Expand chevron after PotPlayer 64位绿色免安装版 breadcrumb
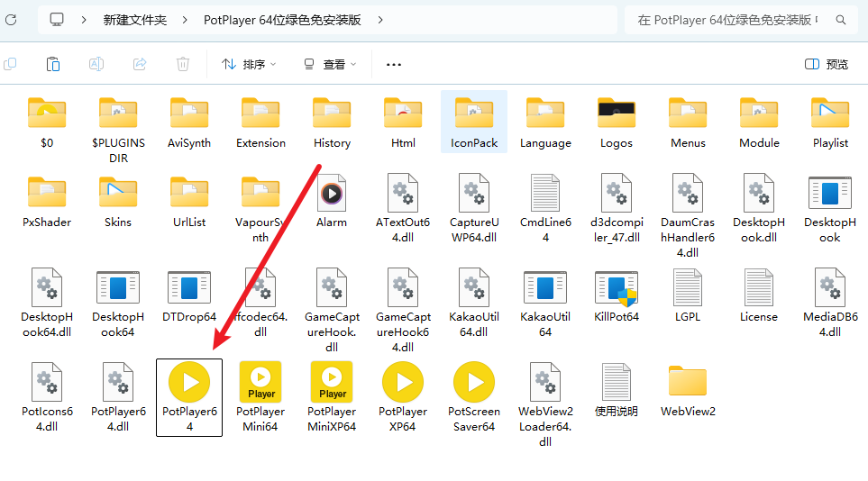Image resolution: width=868 pixels, height=481 pixels. pyautogui.click(x=380, y=20)
